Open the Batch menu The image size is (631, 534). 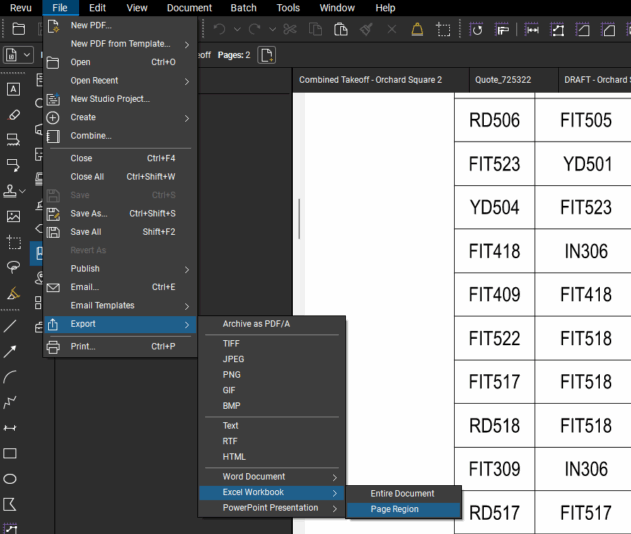pos(243,8)
